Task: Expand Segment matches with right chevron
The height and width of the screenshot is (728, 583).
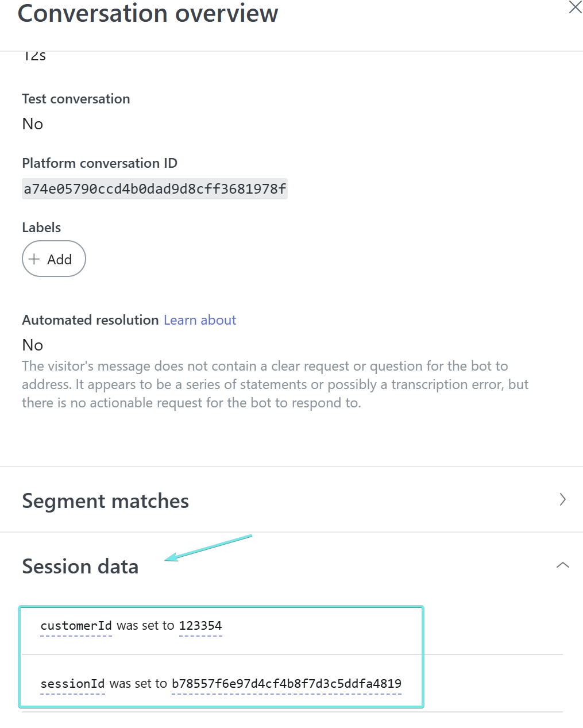Action: click(563, 499)
